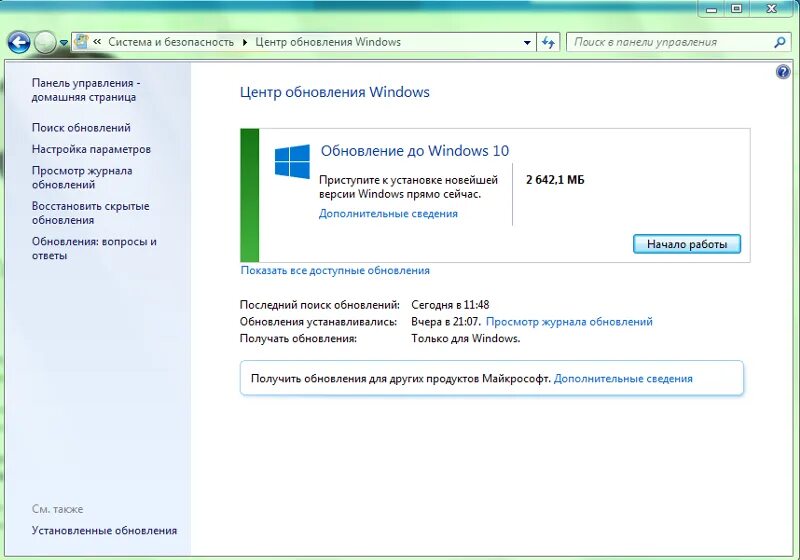800x560 pixels.
Task: Expand the double-chevron breadcrumb overflow
Action: click(97, 42)
